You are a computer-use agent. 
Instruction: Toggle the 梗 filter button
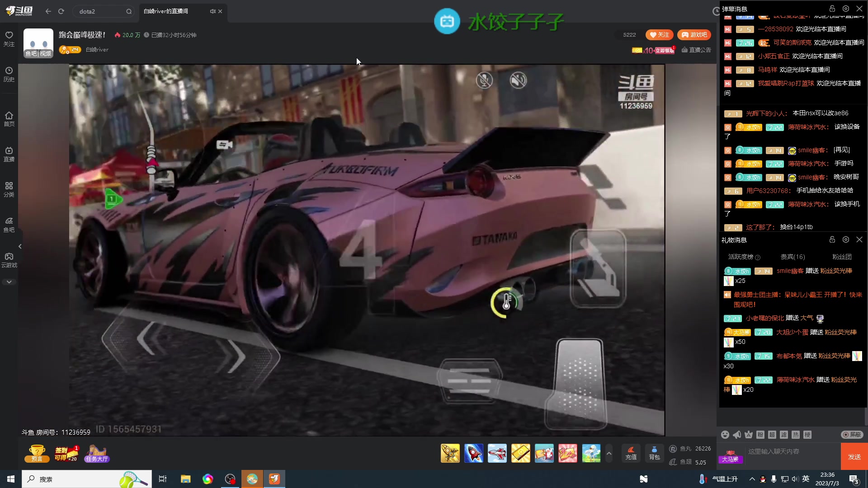(x=807, y=435)
